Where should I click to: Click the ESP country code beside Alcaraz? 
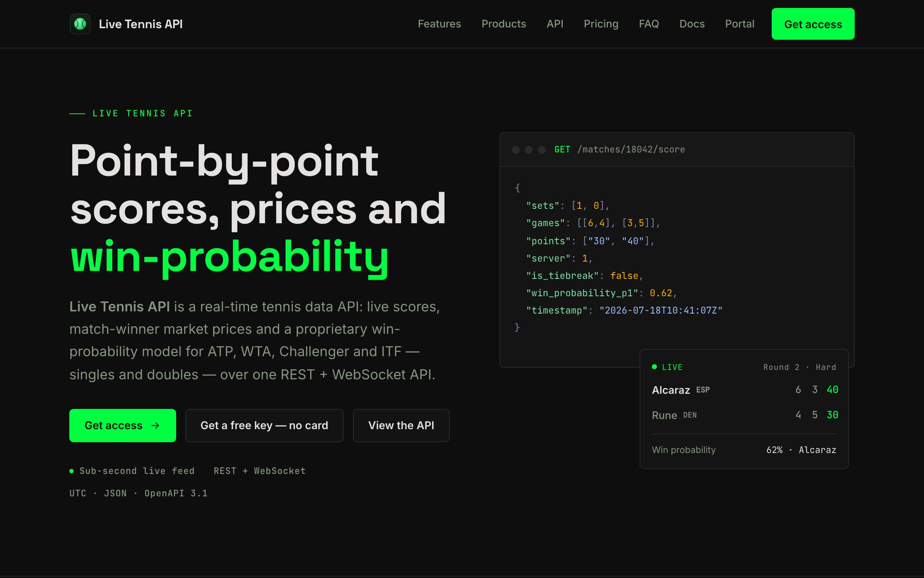tap(702, 389)
